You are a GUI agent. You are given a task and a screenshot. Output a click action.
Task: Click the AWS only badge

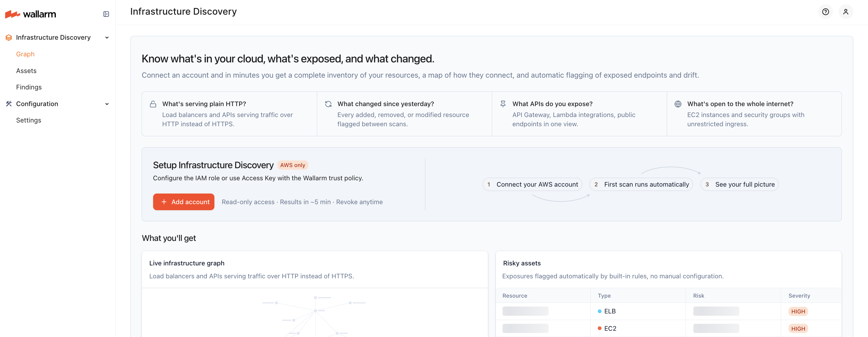click(292, 165)
